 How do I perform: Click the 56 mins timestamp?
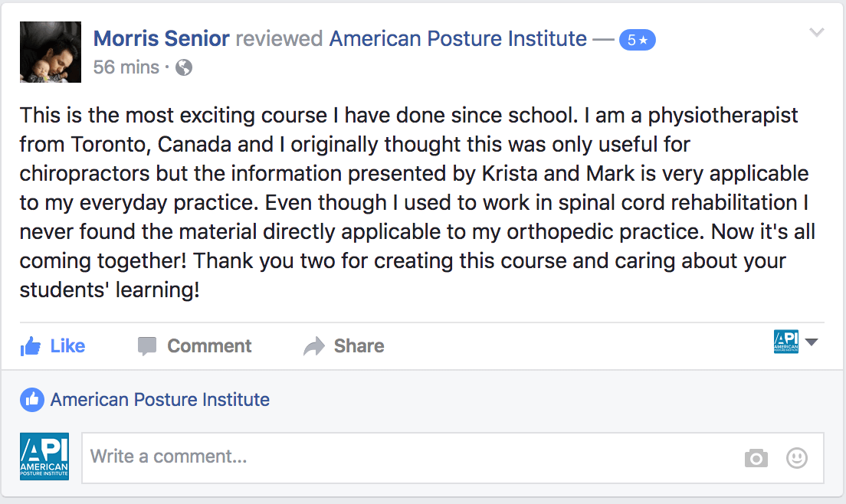pos(126,67)
